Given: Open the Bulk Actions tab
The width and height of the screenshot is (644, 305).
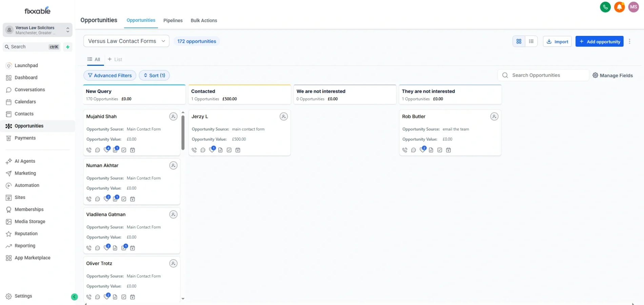Looking at the screenshot, I should click(x=204, y=20).
